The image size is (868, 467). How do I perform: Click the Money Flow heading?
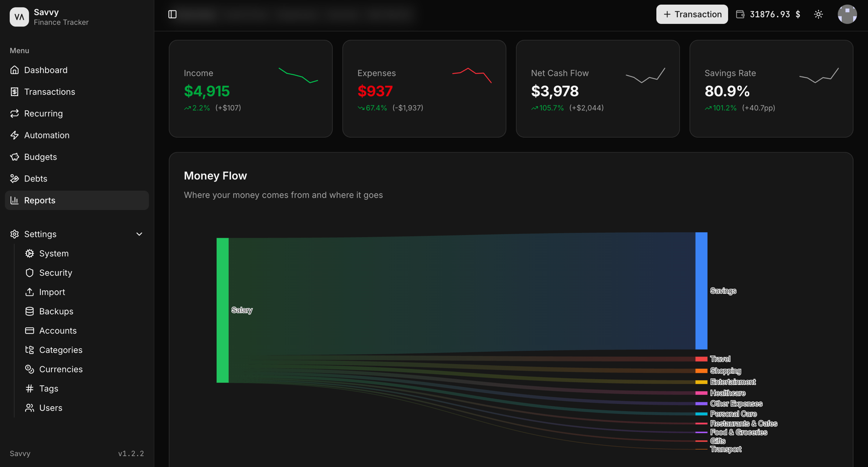tap(215, 176)
